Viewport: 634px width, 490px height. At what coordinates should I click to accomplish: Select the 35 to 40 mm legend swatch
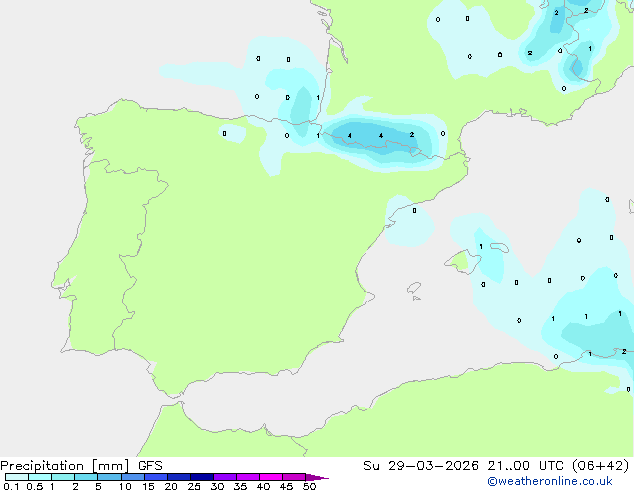[x=248, y=477]
